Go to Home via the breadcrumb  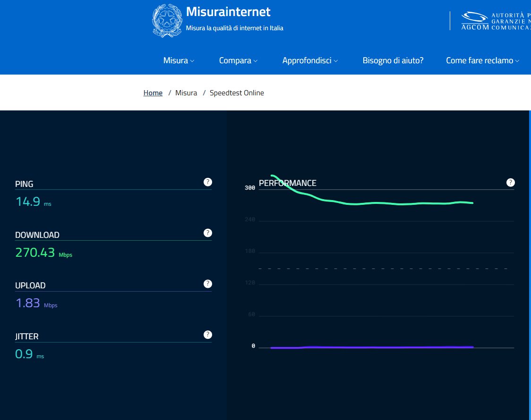(153, 93)
